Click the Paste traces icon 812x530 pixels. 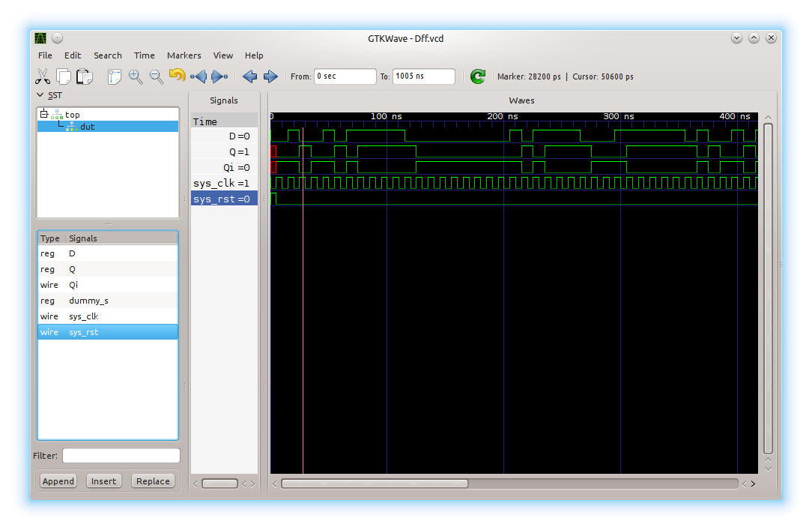(85, 76)
